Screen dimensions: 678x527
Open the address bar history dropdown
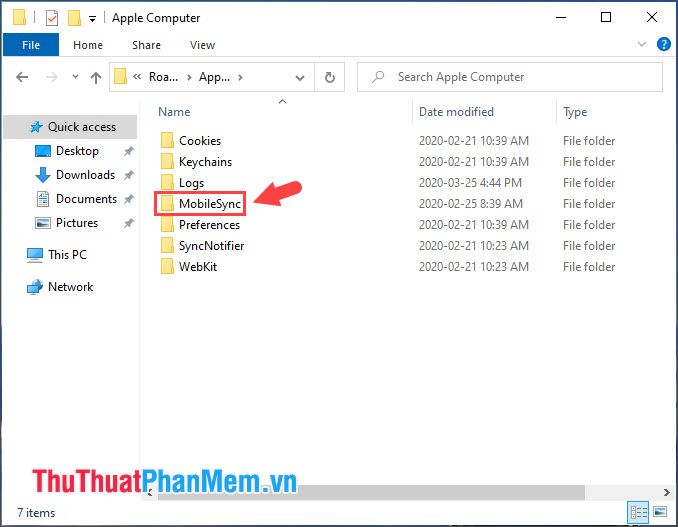pyautogui.click(x=300, y=78)
